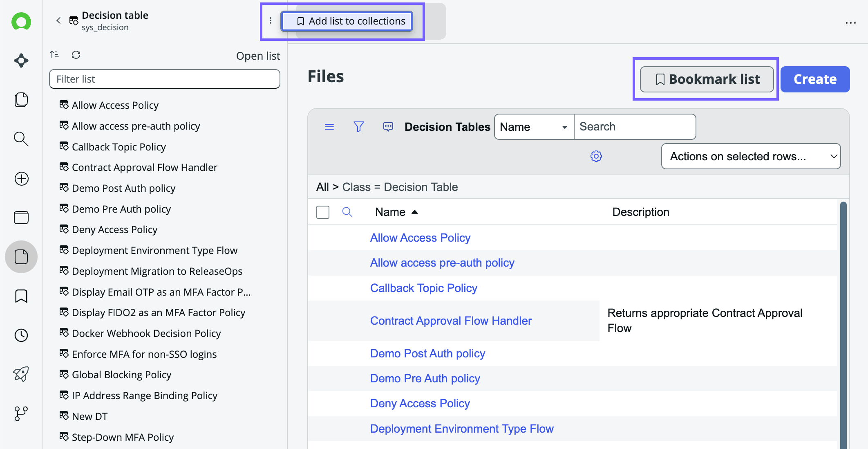Click the Bookmark list button
This screenshot has height=449, width=868.
(707, 79)
